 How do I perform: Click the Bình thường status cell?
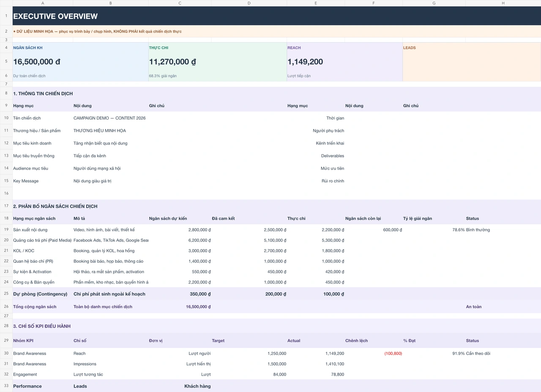coord(503,230)
